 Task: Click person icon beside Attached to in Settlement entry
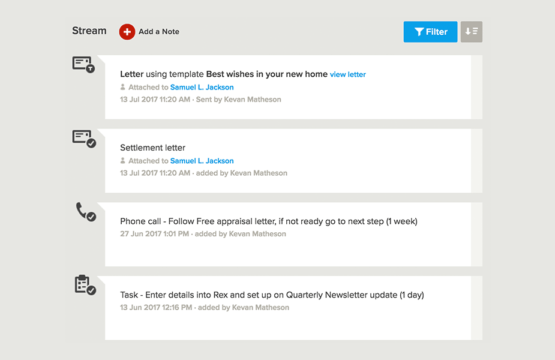pos(123,160)
